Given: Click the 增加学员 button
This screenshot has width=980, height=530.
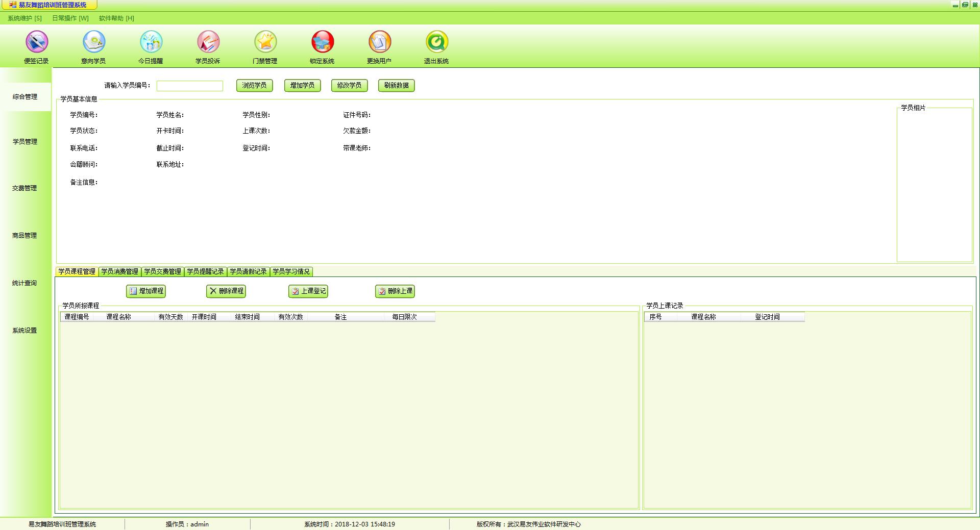Looking at the screenshot, I should pyautogui.click(x=303, y=86).
